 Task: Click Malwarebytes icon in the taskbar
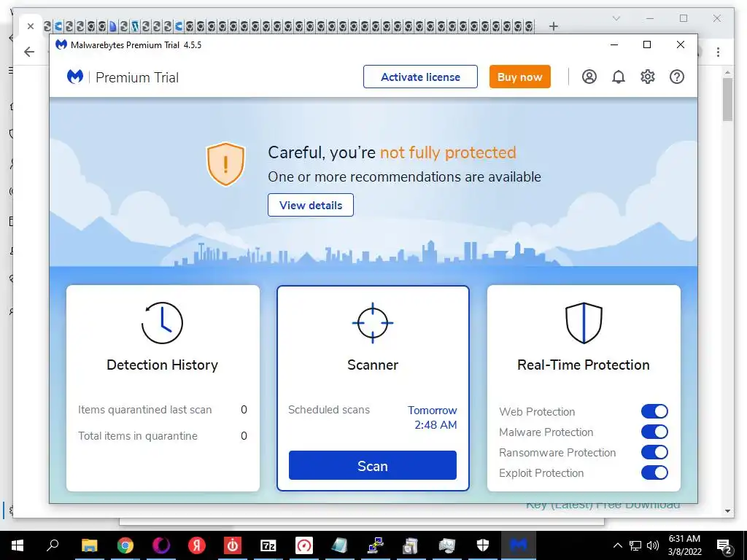click(519, 545)
